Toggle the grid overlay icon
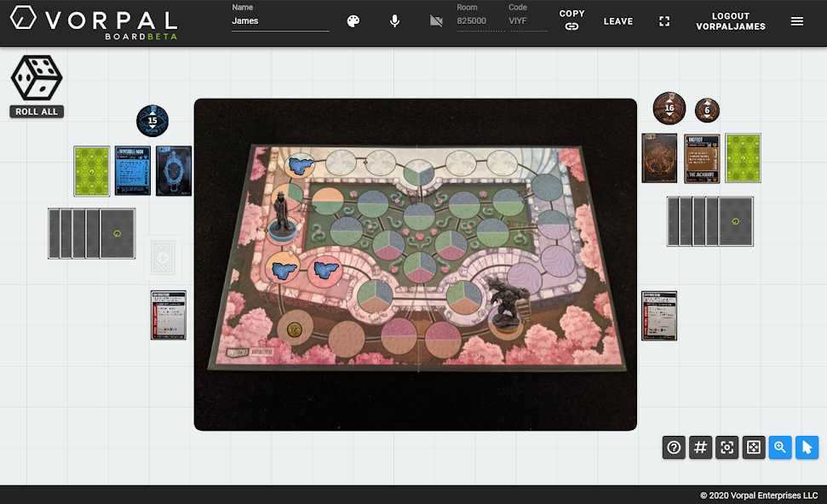This screenshot has width=827, height=504. [x=700, y=447]
